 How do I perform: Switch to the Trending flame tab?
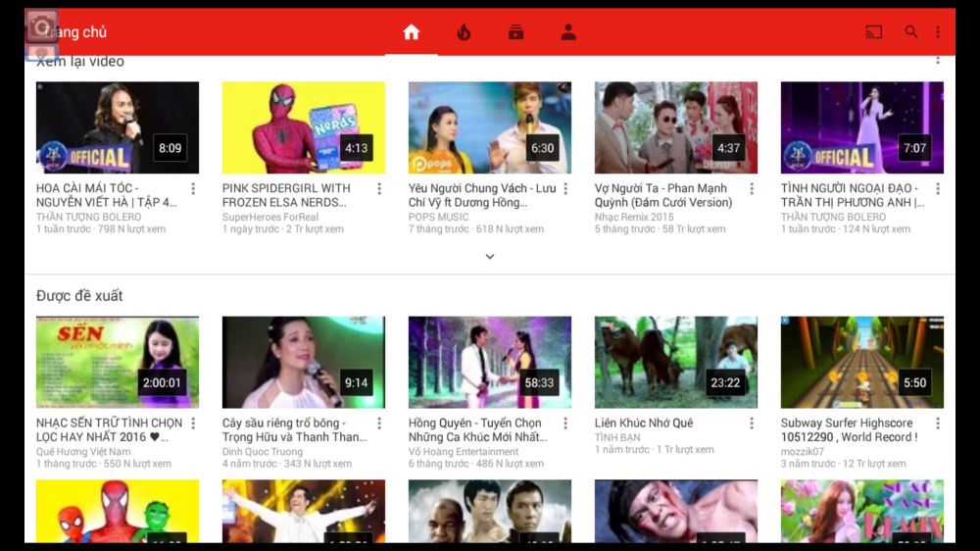pyautogui.click(x=464, y=32)
